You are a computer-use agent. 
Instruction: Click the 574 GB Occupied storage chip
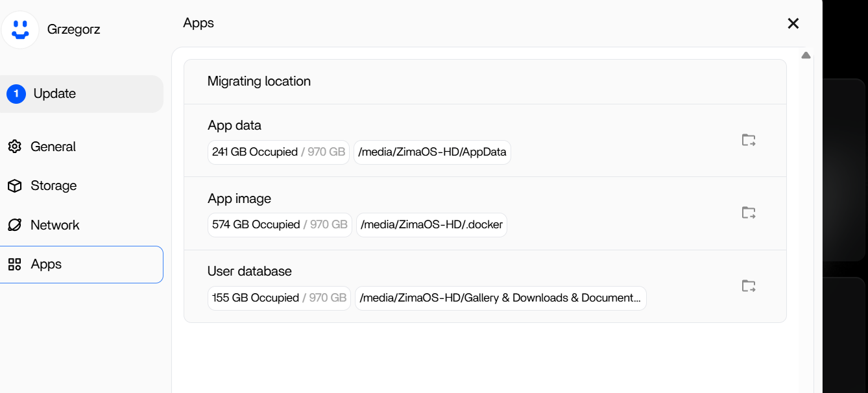(x=280, y=225)
